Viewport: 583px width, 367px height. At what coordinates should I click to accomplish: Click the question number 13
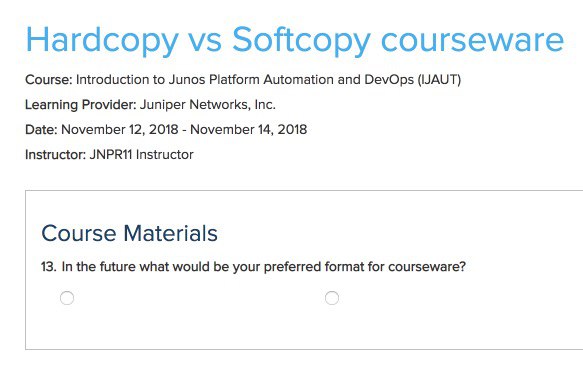tap(49, 267)
